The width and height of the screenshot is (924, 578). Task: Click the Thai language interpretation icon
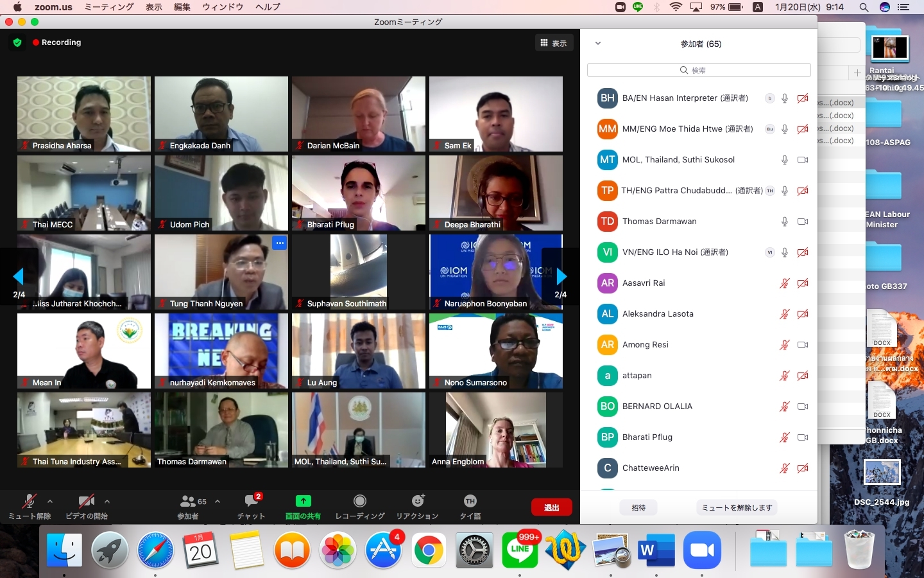click(x=470, y=502)
